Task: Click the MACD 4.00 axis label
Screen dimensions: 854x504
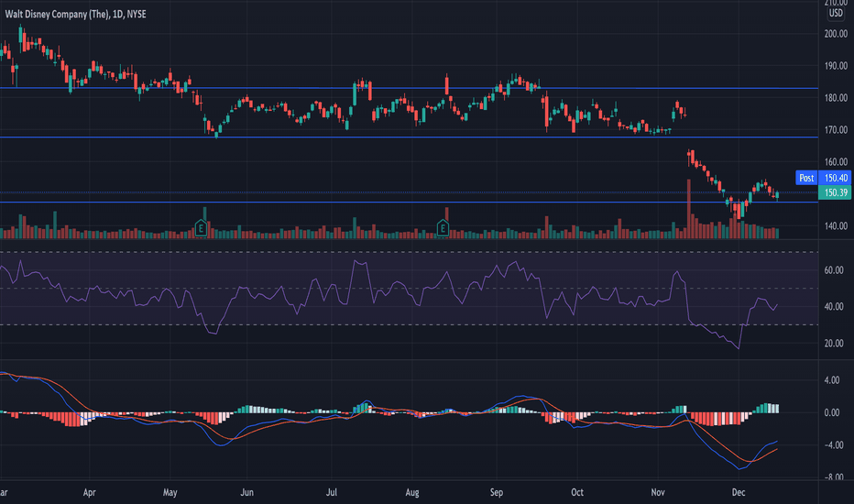Action: click(832, 380)
